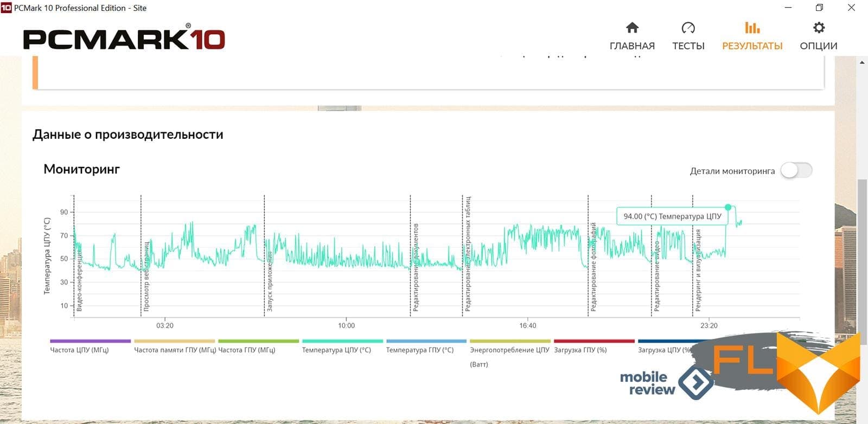Viewport: 868px width, 424px height.
Task: Toggle Частота ЦПУ (МГц) legend series
Action: [x=90, y=346]
